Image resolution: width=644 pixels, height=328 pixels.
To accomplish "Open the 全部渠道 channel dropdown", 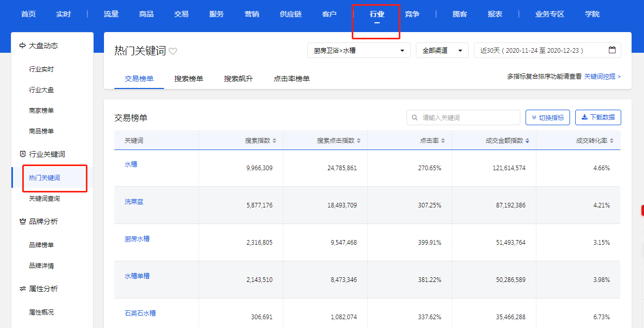I will [x=442, y=50].
